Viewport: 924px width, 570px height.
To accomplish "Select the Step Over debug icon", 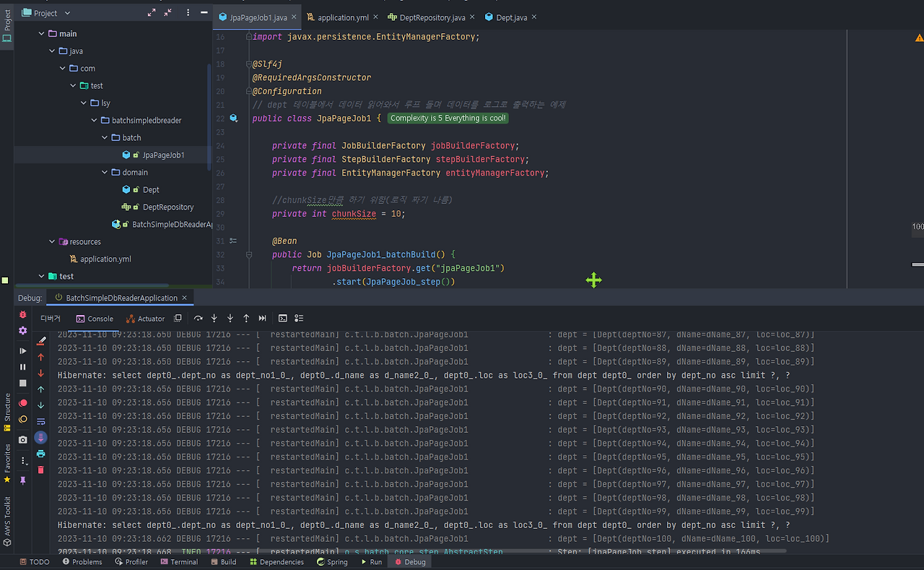I will (x=198, y=318).
